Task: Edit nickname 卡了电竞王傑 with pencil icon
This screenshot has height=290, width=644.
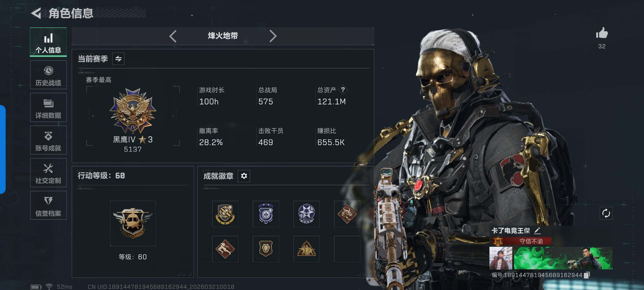Action: [537, 231]
